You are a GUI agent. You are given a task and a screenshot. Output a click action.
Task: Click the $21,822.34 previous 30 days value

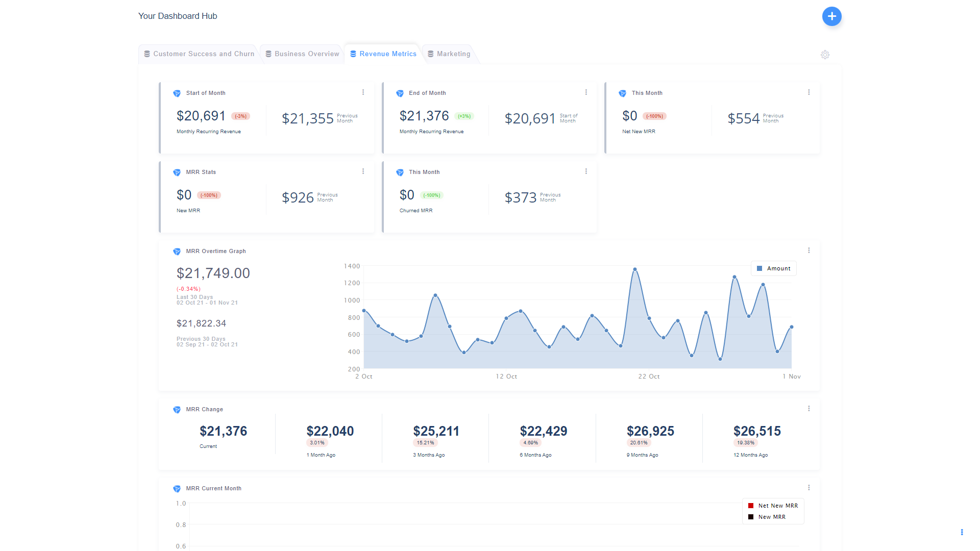[x=201, y=323]
